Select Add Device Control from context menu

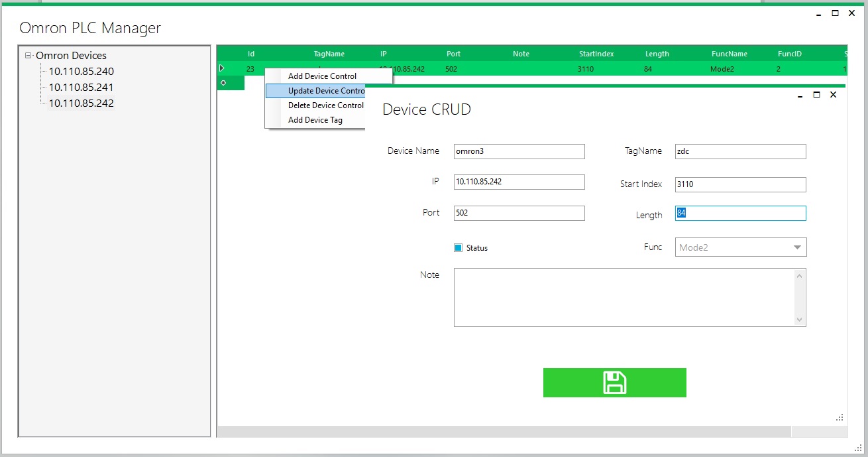(322, 76)
